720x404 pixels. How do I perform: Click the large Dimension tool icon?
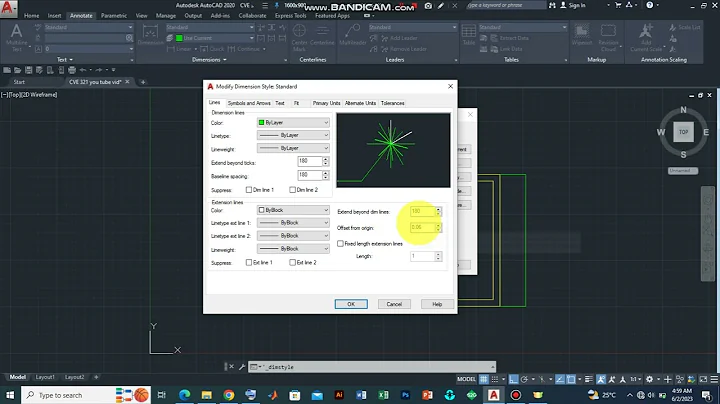tap(150, 32)
